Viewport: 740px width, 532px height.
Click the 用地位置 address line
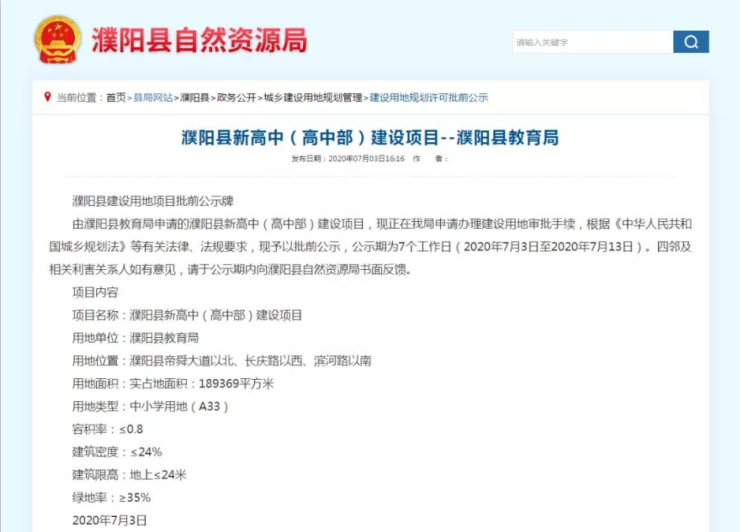(x=221, y=361)
